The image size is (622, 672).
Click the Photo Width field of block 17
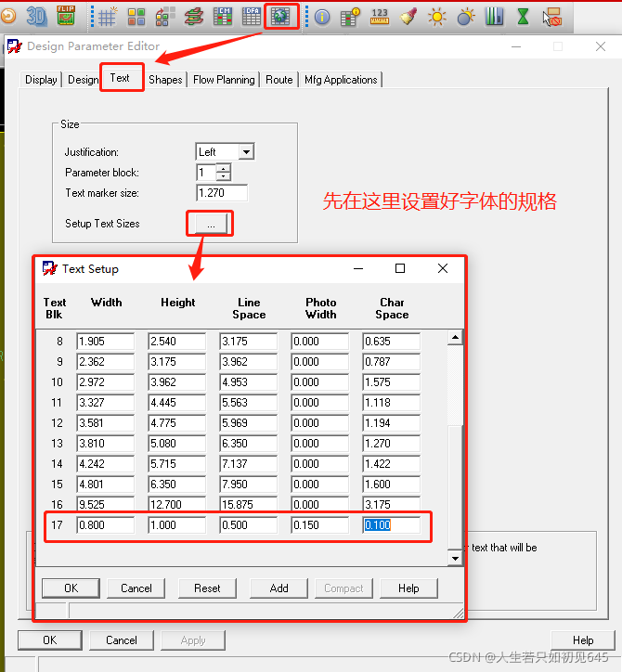(x=319, y=525)
